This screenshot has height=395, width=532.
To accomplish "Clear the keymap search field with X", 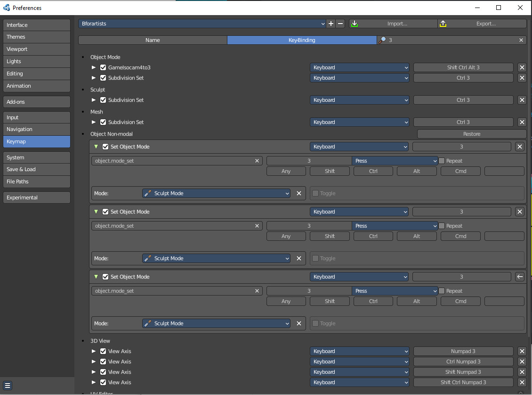I will (x=521, y=40).
